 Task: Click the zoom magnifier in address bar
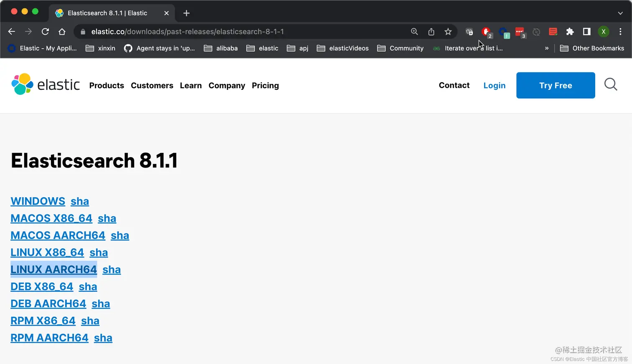click(414, 32)
